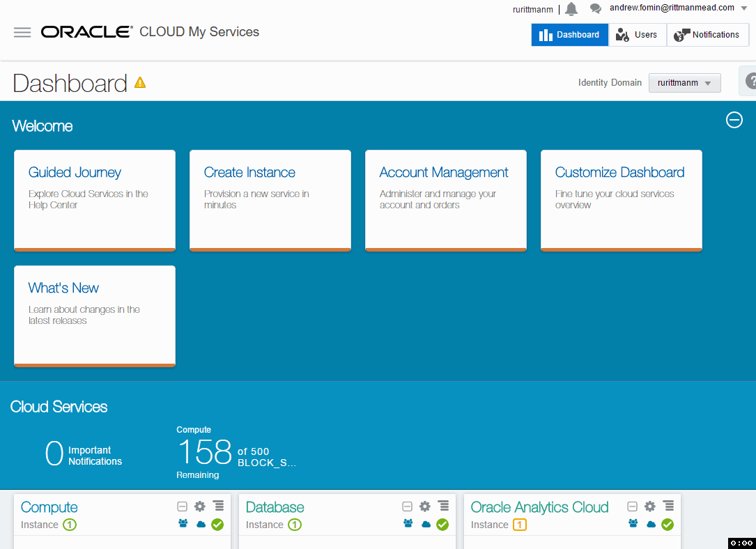The height and width of the screenshot is (549, 756).
Task: Open the Oracle Analytics Cloud action menu icon
Action: (669, 506)
